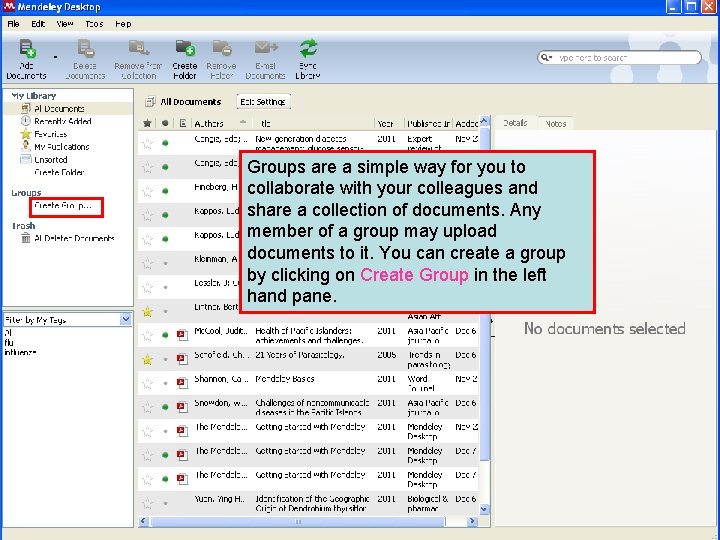The width and height of the screenshot is (720, 540).
Task: Sort by the favorites star column header
Action: coord(147,123)
